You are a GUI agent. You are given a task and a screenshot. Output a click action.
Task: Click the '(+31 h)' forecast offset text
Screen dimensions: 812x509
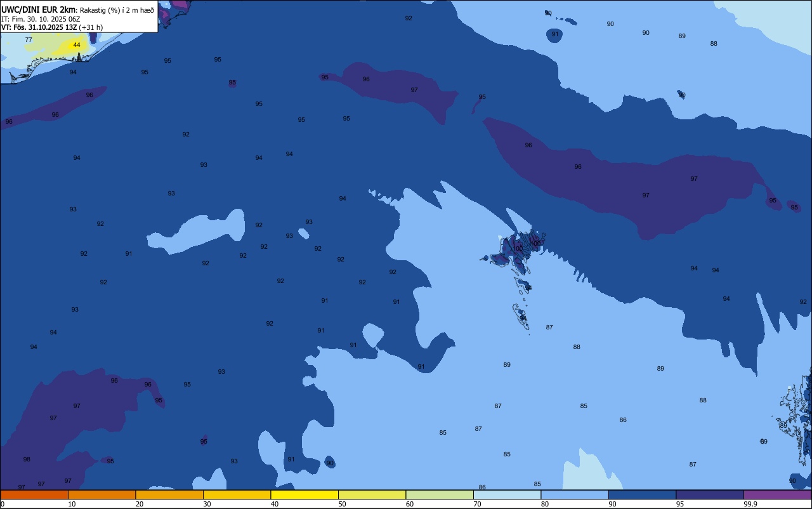point(91,27)
